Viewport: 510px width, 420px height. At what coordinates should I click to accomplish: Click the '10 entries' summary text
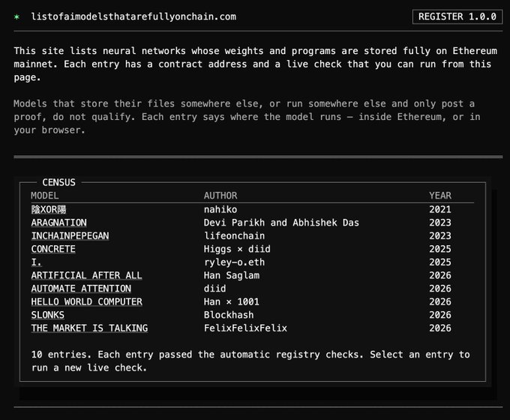point(250,361)
